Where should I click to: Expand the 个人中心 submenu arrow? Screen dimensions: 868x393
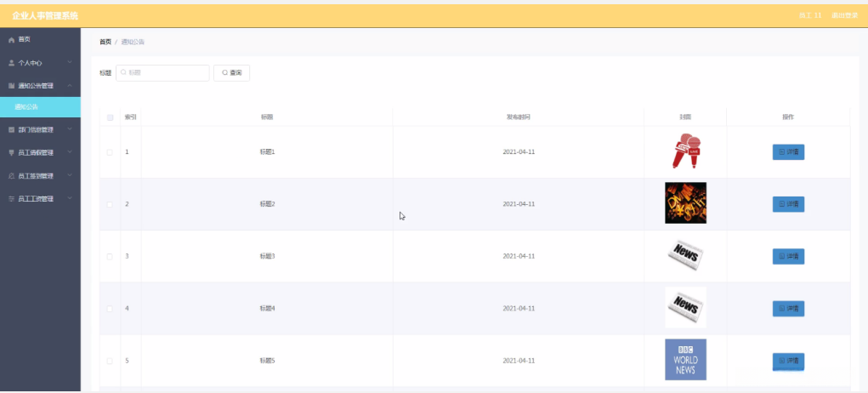[70, 63]
